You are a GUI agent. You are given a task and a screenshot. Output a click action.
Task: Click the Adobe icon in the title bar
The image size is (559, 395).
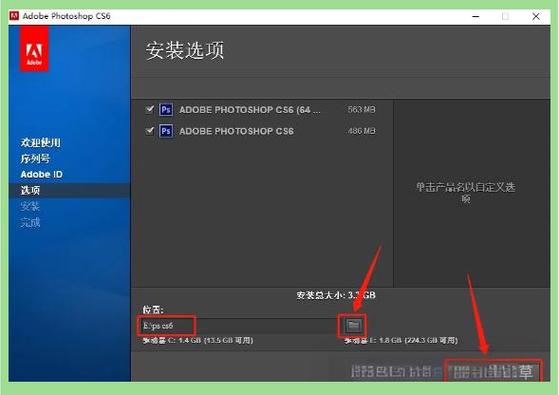click(14, 16)
